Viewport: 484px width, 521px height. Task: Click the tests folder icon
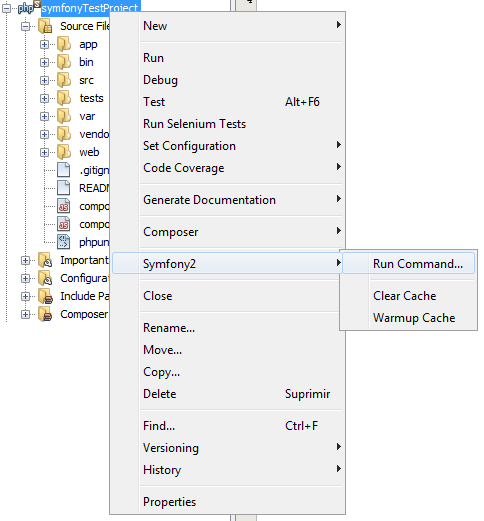point(64,98)
